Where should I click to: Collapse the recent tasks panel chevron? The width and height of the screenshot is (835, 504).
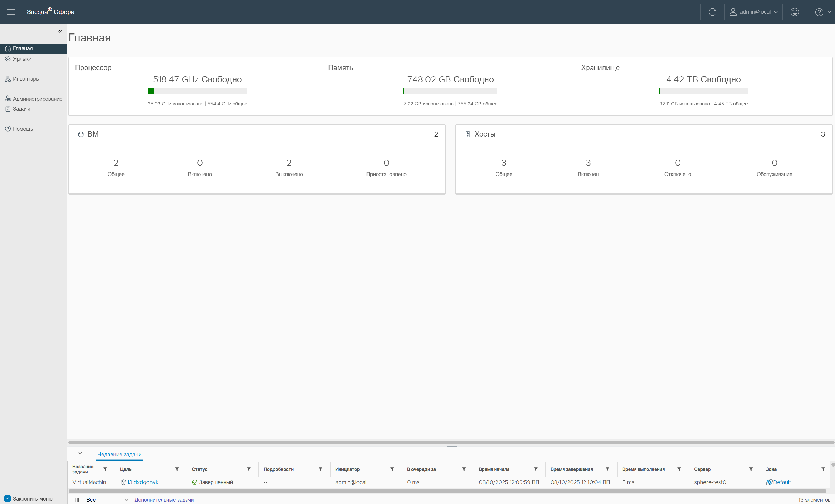coord(80,453)
